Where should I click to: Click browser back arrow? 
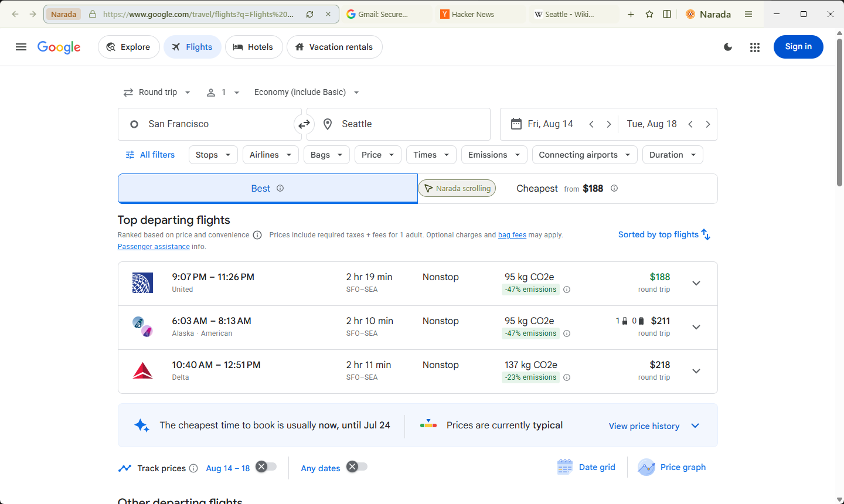click(x=15, y=14)
